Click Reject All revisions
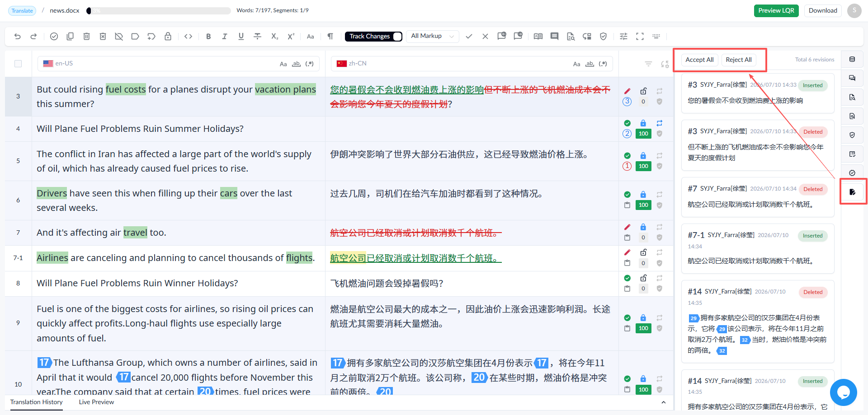The width and height of the screenshot is (868, 415). (739, 60)
